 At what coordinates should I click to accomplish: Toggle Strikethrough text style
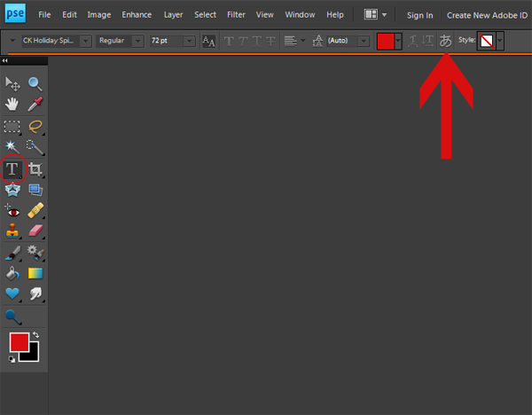point(270,42)
